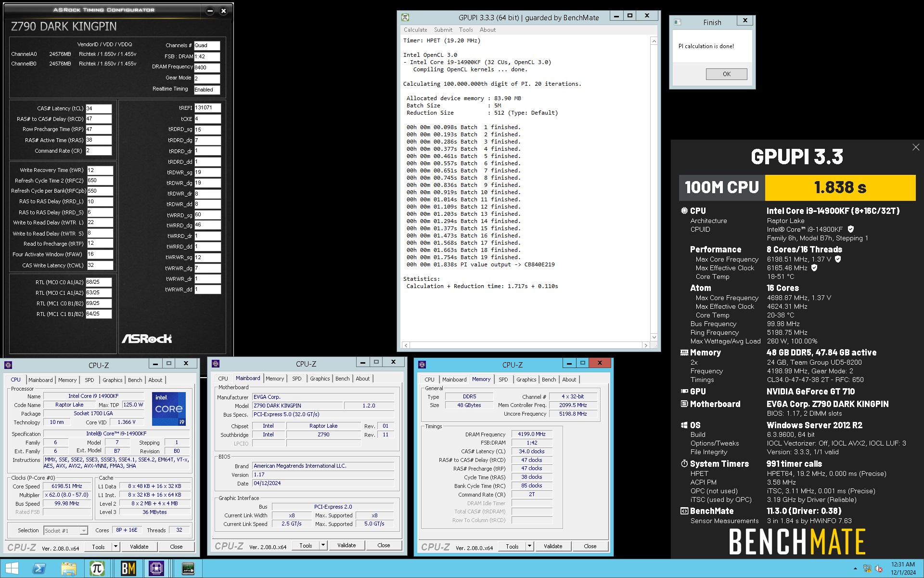Image resolution: width=924 pixels, height=578 pixels.
Task: Click the left CPU-Z window title icon
Action: (8, 365)
